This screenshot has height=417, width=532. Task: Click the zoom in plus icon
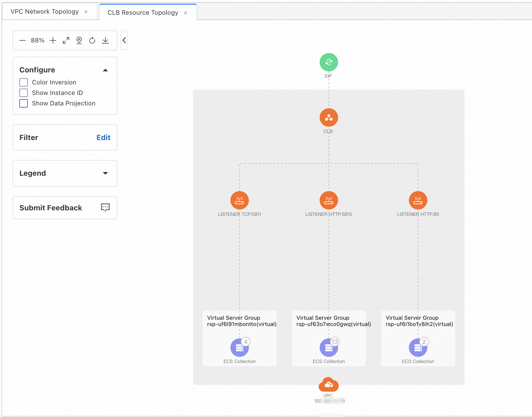click(53, 40)
